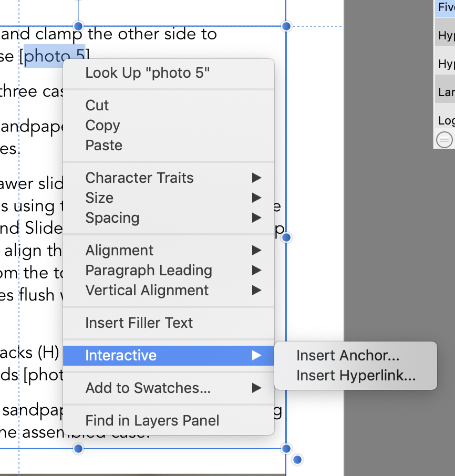Screen dimensions: 455x476
Task: Choose Insert Hyperlink... from submenu
Action: coord(356,376)
